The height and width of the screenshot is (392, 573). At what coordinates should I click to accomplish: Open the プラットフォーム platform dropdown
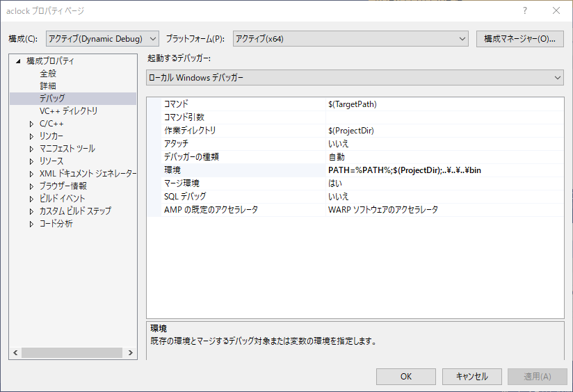pyautogui.click(x=350, y=39)
